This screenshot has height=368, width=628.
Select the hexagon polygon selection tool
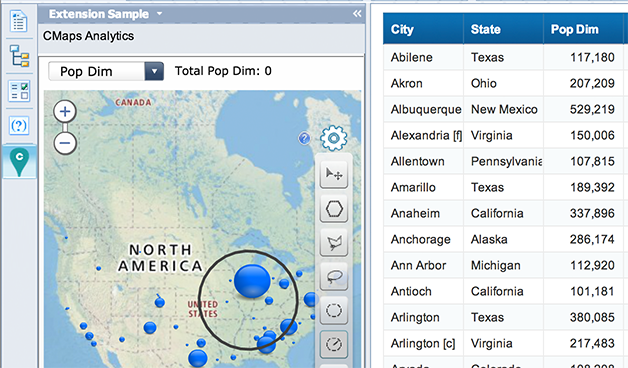334,209
